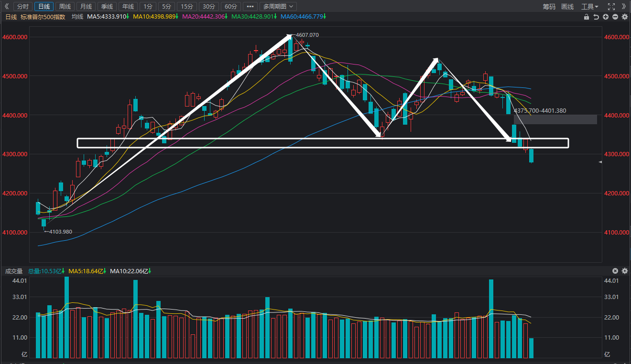Image resolution: width=631 pixels, height=364 pixels.
Task: Click the chart lock icon
Action: click(587, 17)
